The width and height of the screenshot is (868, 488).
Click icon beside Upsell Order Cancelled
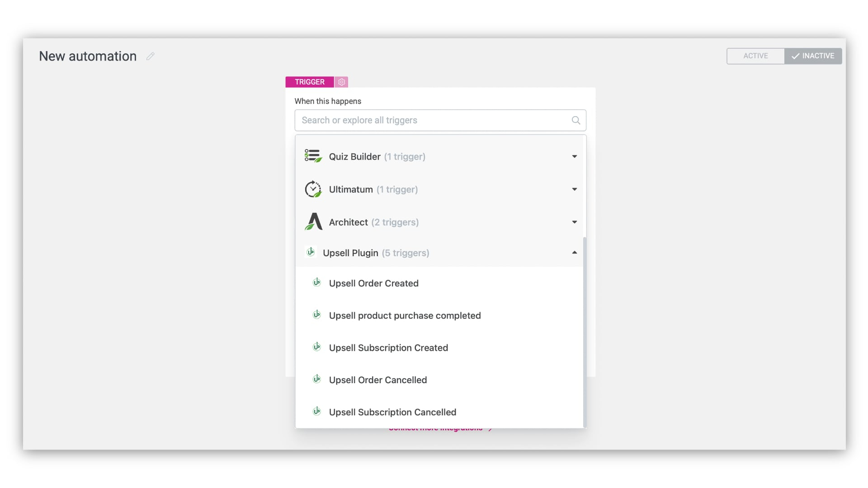point(317,379)
